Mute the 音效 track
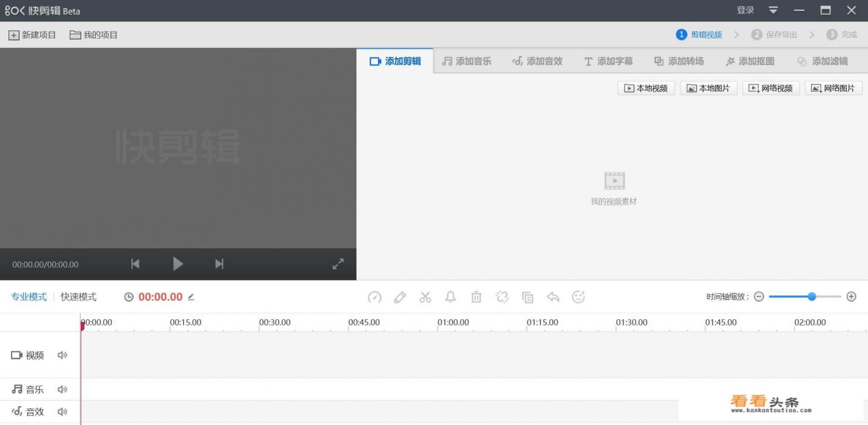 [x=62, y=412]
